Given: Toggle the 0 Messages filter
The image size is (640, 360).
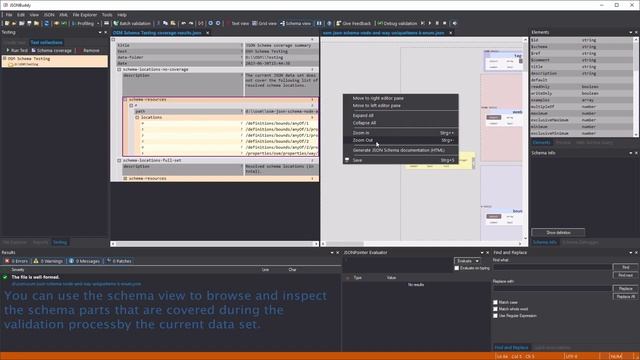Looking at the screenshot, I should tap(84, 261).
